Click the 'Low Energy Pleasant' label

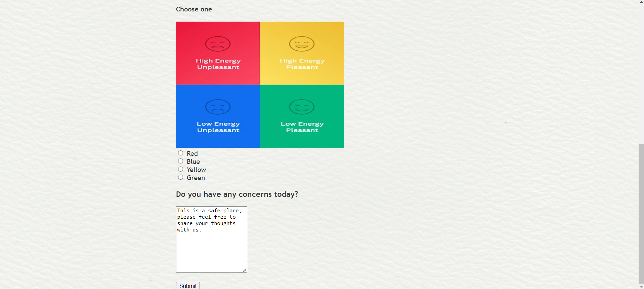(302, 127)
